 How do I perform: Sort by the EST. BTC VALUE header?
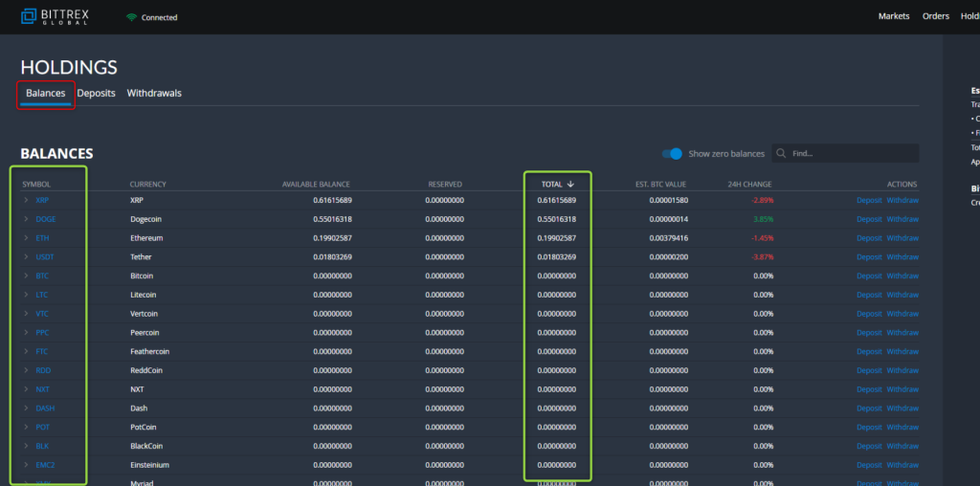coord(660,185)
